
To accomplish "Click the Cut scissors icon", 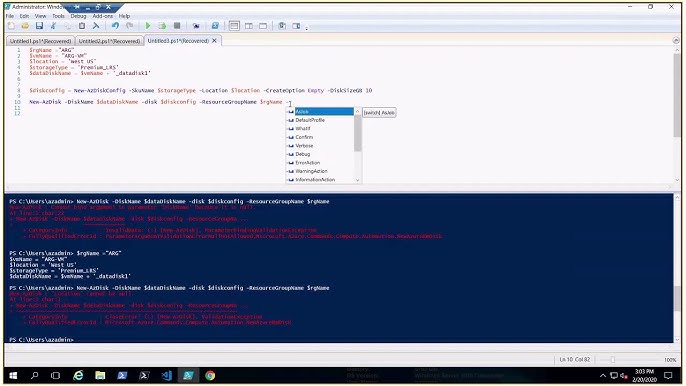I will coord(53,26).
